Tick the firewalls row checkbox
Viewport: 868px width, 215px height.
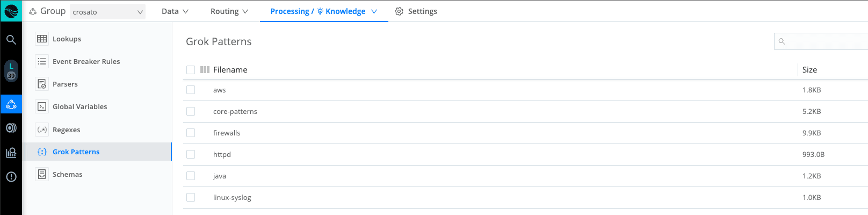click(x=191, y=133)
